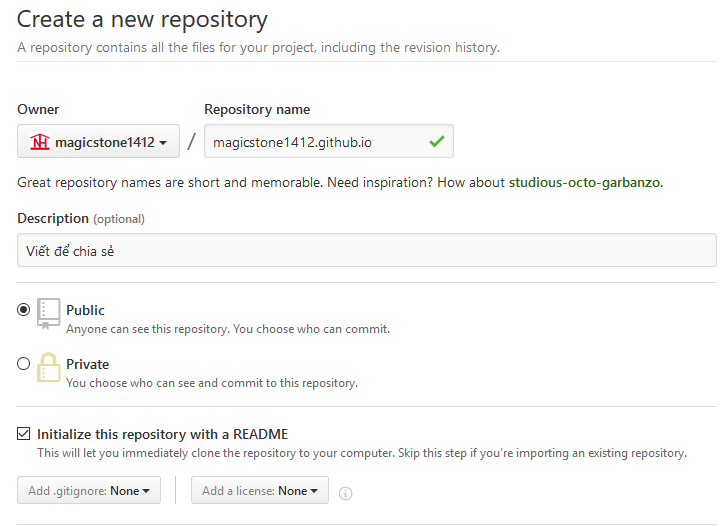Click the magicstone1412 avatar icon

pos(40,141)
